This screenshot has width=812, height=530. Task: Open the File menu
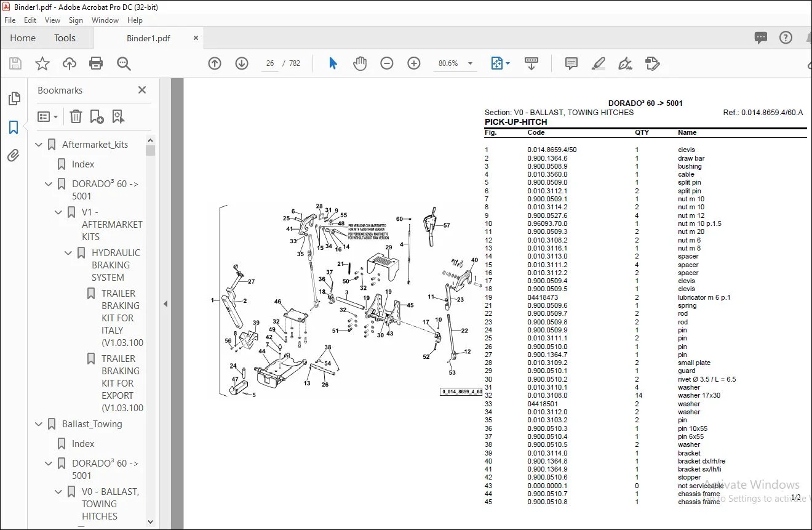point(10,20)
